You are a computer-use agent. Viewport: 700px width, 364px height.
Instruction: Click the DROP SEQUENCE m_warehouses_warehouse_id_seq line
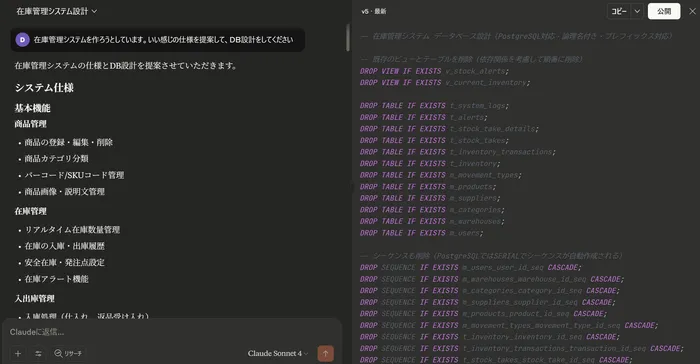[492, 279]
